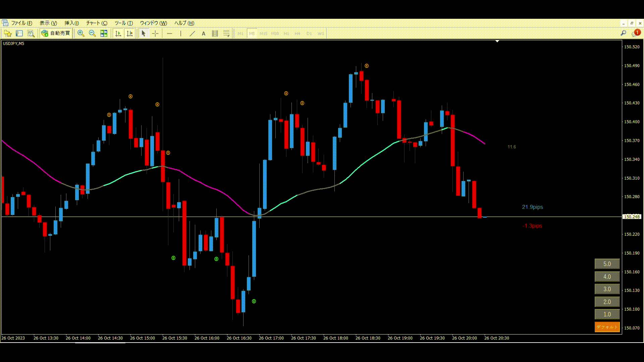Toggle chart auto scroll icon

pos(118,33)
